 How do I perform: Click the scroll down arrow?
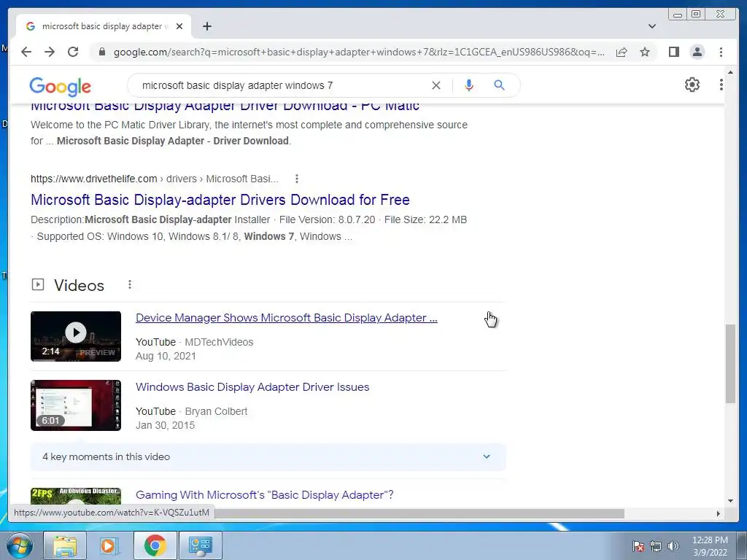[730, 501]
